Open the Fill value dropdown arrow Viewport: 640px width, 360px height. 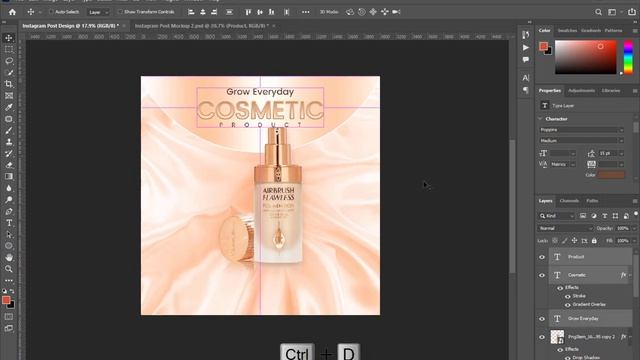pos(634,241)
